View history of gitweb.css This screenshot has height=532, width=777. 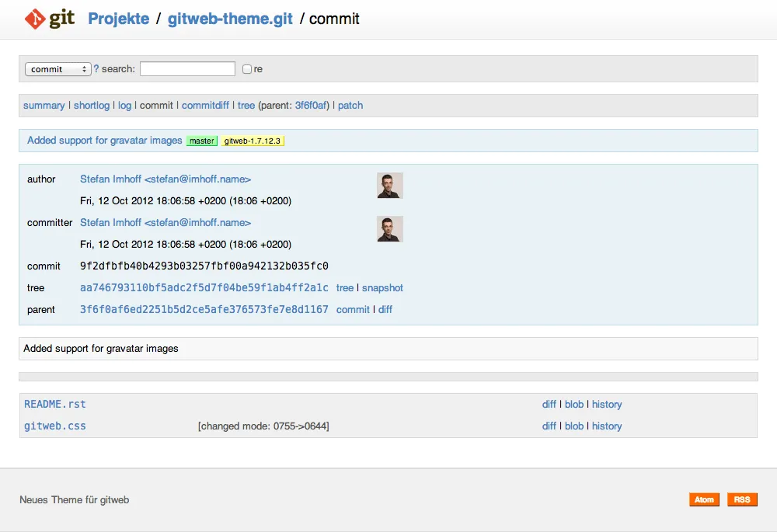[x=607, y=426]
